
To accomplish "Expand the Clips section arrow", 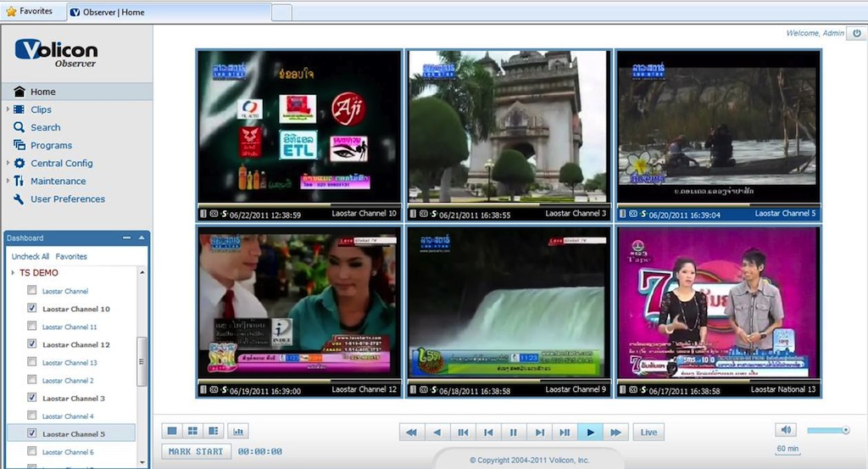I will coord(7,109).
